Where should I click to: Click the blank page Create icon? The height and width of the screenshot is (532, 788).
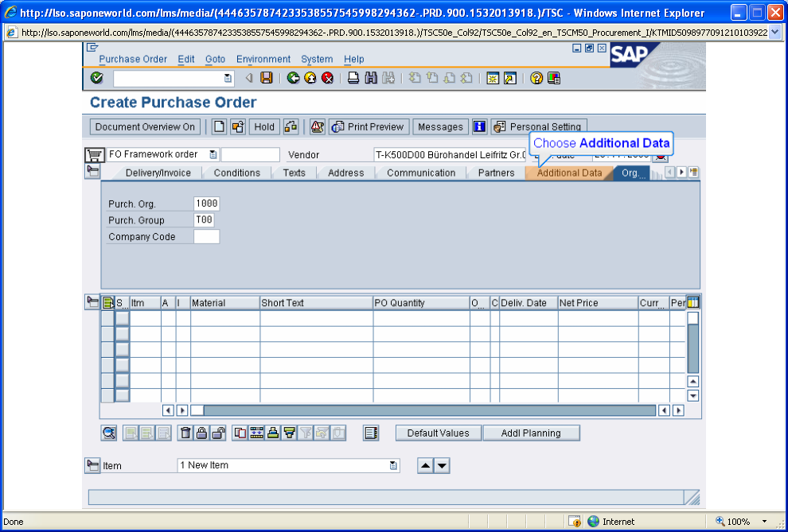click(219, 126)
